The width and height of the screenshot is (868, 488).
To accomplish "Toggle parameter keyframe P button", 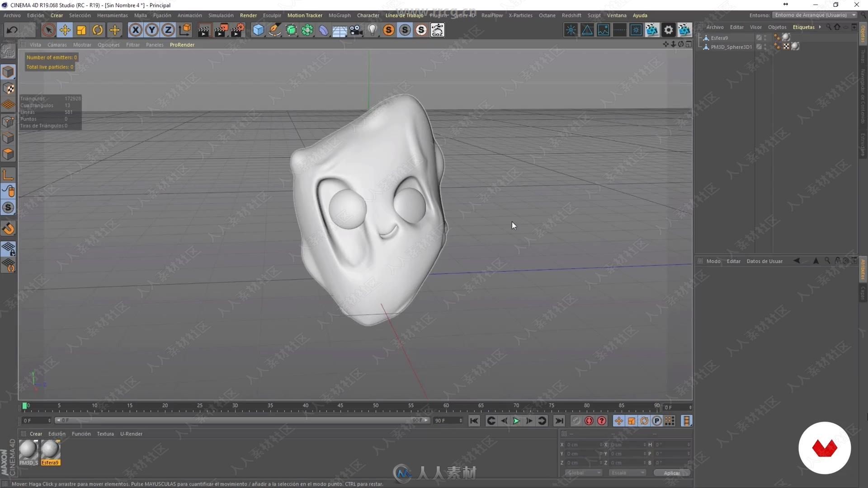I will pos(657,421).
